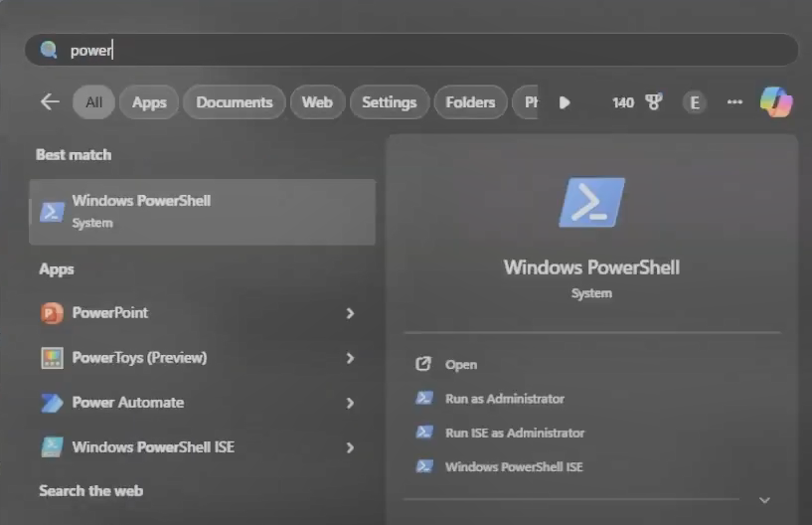Select the partially hidden "Ph" filter tab
Screen dimensions: 812x525
[526, 102]
